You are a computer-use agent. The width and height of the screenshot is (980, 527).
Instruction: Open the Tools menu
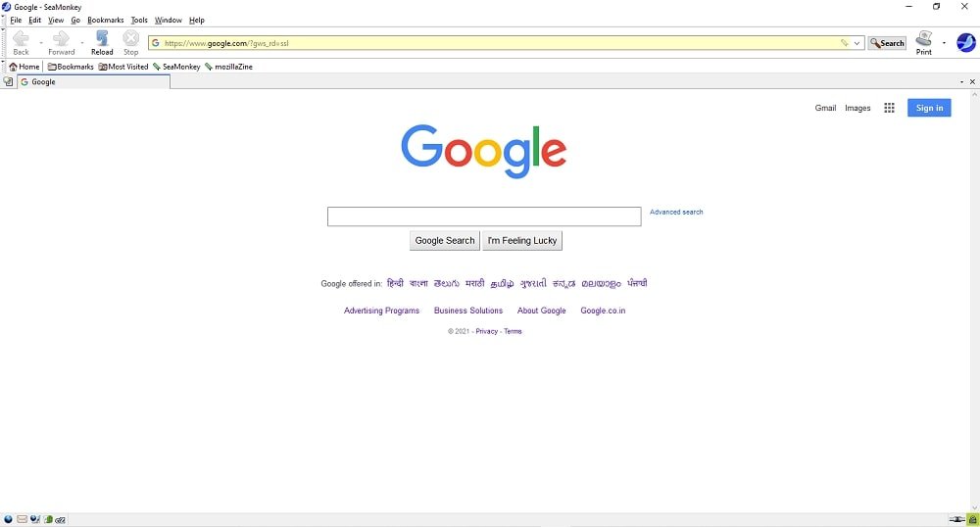click(139, 20)
